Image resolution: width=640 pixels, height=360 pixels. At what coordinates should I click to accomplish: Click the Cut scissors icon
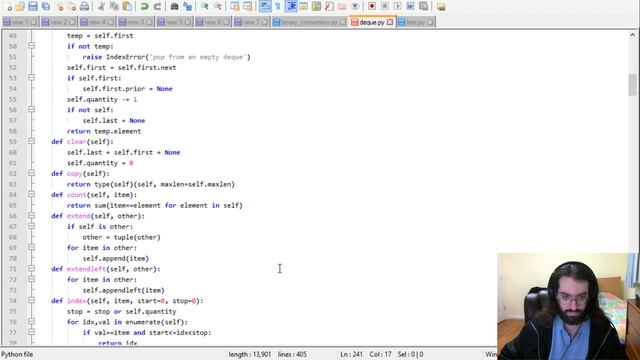(x=102, y=6)
